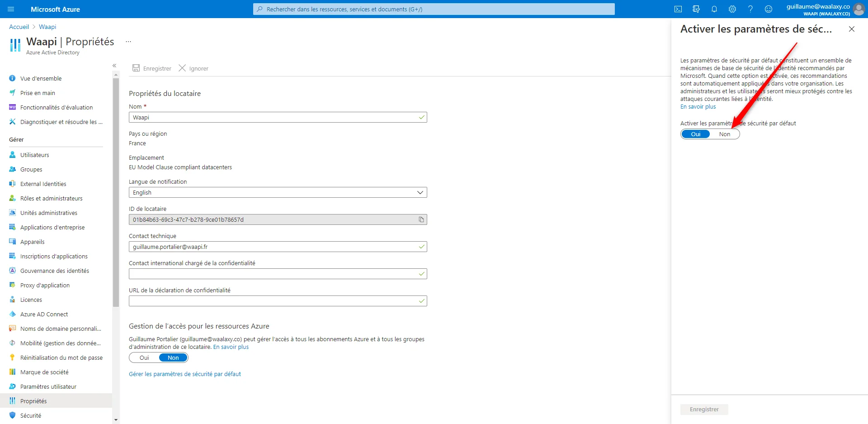This screenshot has height=424, width=868.
Task: Go to Accueil breadcrumb
Action: 19,27
